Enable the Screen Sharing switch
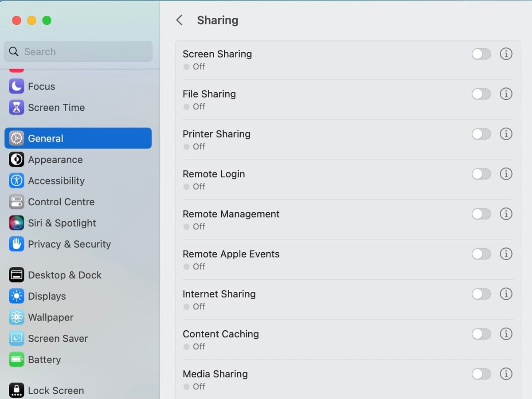 481,54
